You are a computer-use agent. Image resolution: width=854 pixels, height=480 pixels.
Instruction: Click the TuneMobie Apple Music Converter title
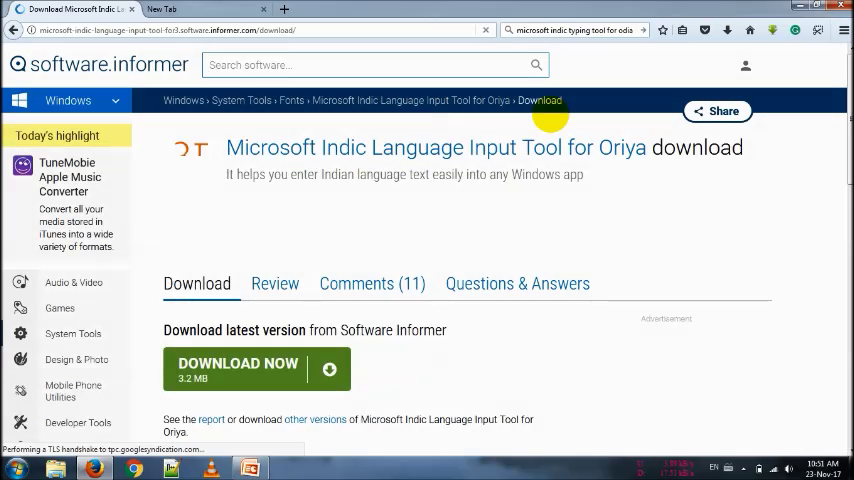coord(70,177)
